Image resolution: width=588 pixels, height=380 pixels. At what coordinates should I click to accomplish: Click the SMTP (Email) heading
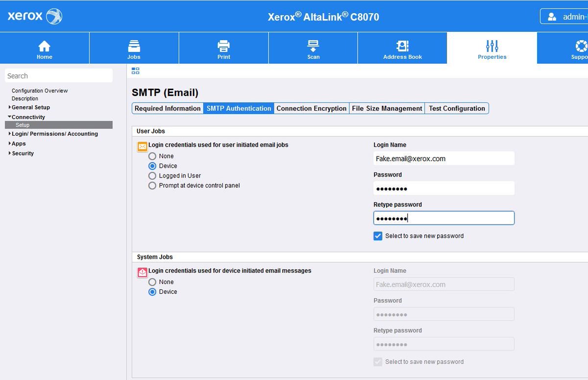pyautogui.click(x=165, y=93)
